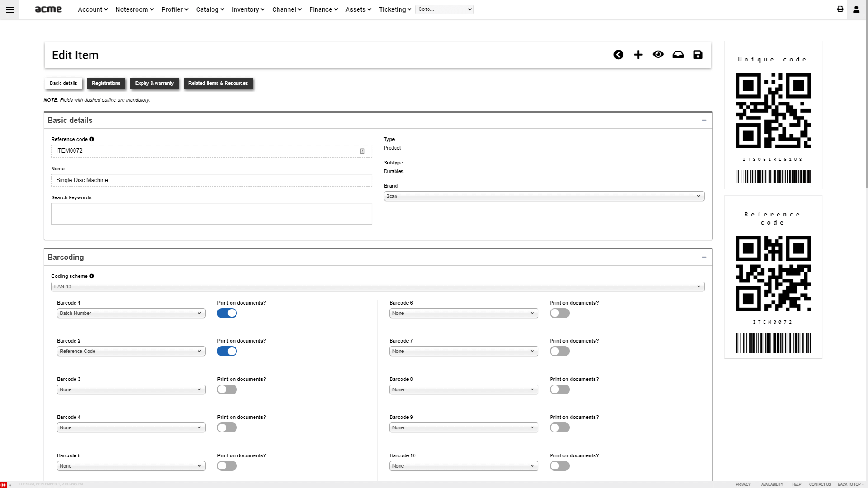This screenshot has height=488, width=868.
Task: Open the Notesroom menu
Action: 134,9
